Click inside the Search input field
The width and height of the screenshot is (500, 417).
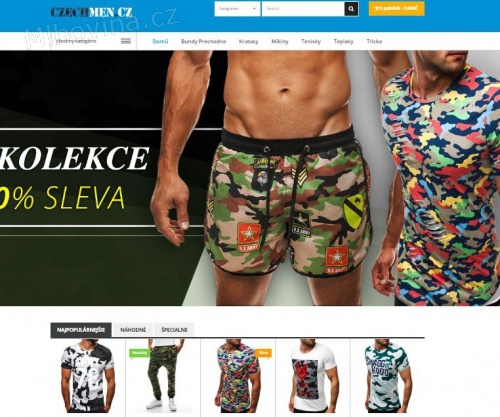(x=303, y=9)
